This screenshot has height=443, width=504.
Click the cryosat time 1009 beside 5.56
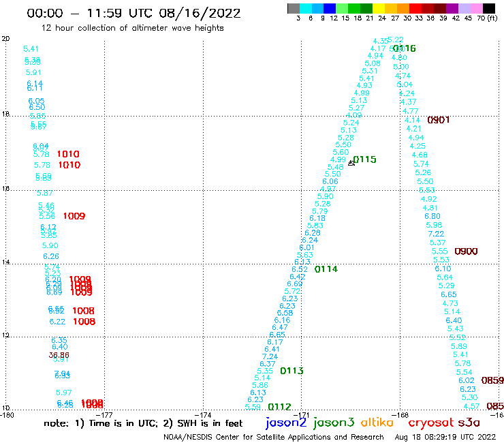(x=74, y=216)
